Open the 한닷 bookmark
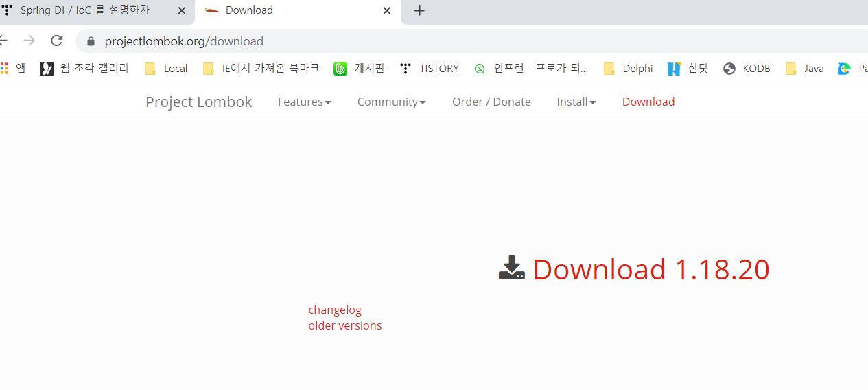 pyautogui.click(x=688, y=68)
